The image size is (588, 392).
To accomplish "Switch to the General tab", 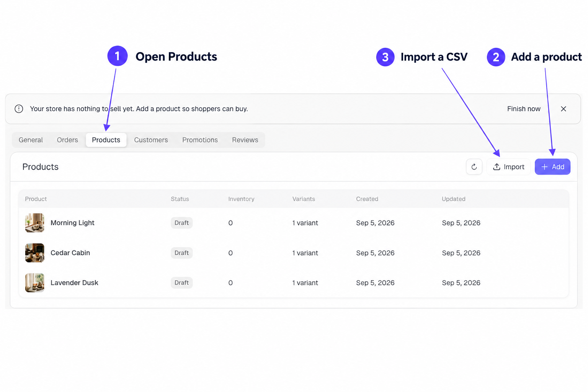I will [x=31, y=140].
